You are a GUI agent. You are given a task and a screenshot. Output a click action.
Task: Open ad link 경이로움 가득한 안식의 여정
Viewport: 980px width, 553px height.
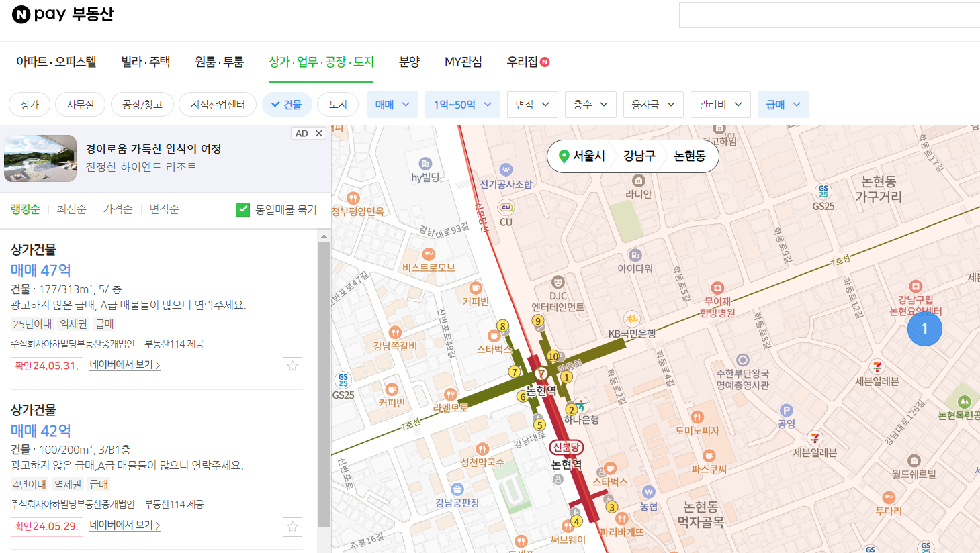153,149
